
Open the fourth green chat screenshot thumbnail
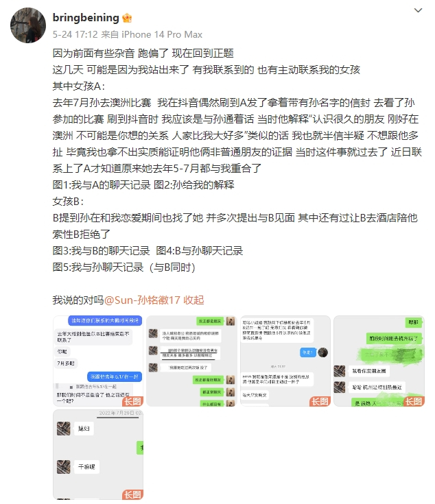coord(379,361)
